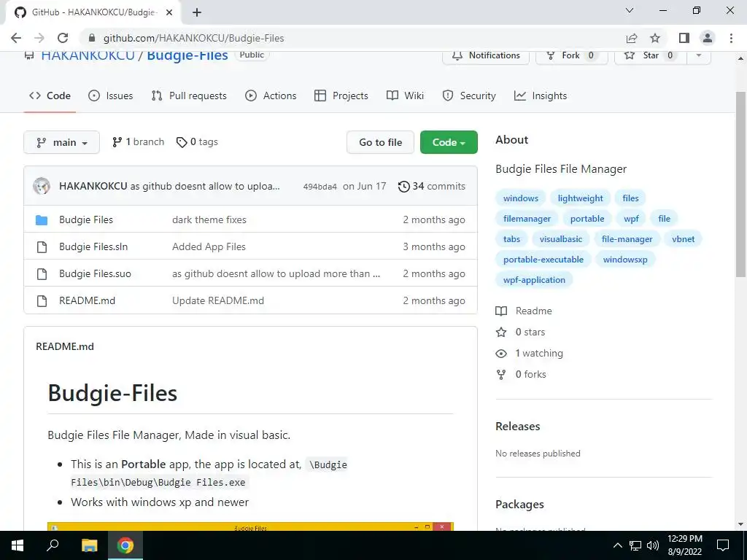The width and height of the screenshot is (747, 560).
Task: Select the windows topic tag
Action: pyautogui.click(x=521, y=198)
